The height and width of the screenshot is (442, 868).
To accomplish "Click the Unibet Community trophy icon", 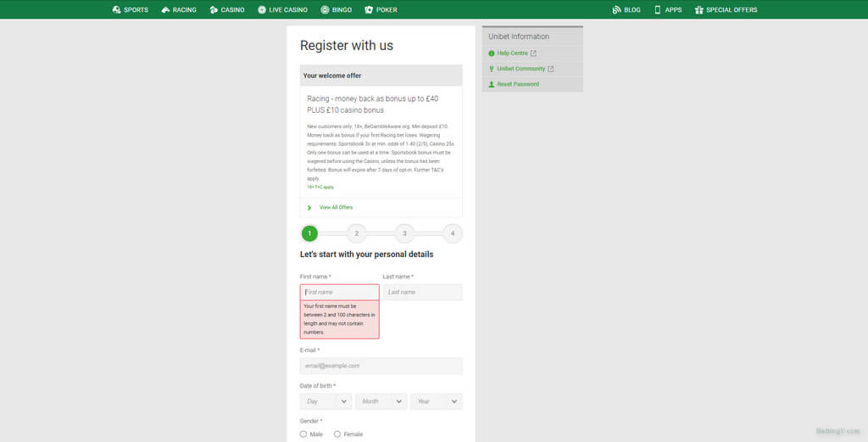I will pyautogui.click(x=491, y=69).
